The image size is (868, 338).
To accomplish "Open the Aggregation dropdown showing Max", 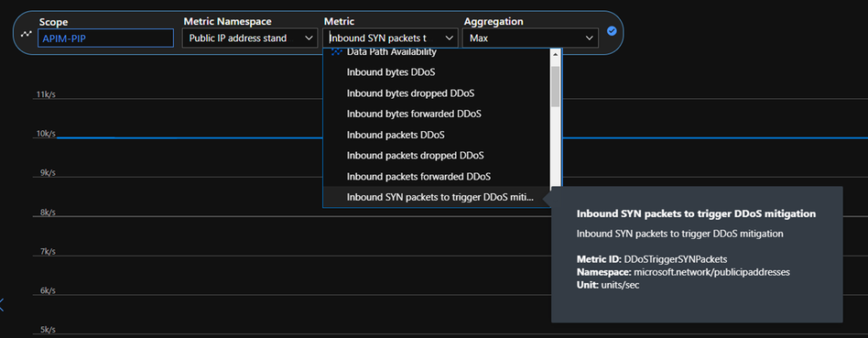I will click(530, 38).
